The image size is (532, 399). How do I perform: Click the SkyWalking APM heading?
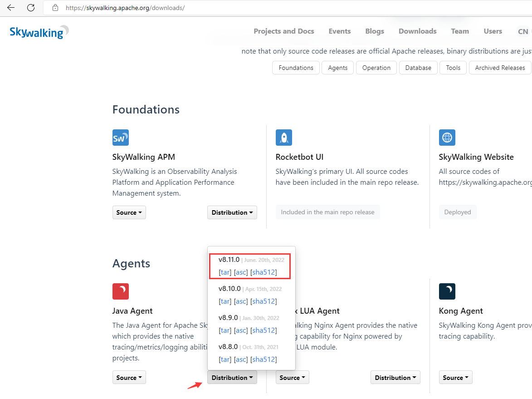[x=143, y=157]
